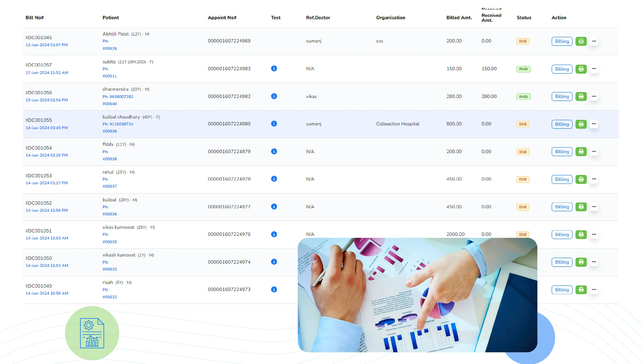
Task: Click the PAID status of bill IIDC001057
Action: 523,69
